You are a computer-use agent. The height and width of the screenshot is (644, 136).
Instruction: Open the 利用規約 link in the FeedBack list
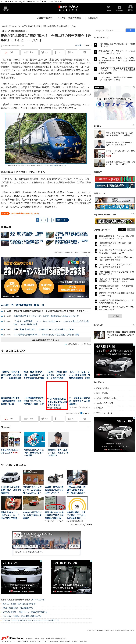[100, 408]
